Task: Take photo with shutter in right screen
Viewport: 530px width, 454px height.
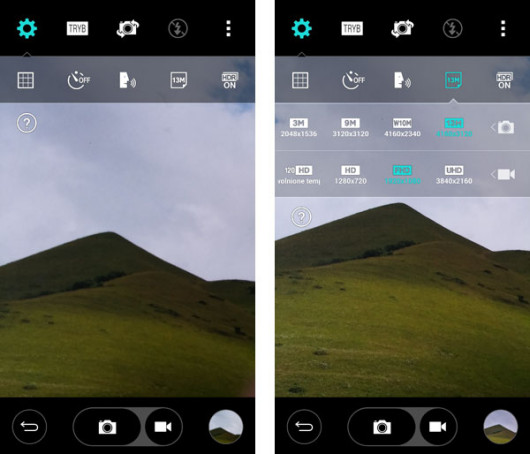Action: 382,427
